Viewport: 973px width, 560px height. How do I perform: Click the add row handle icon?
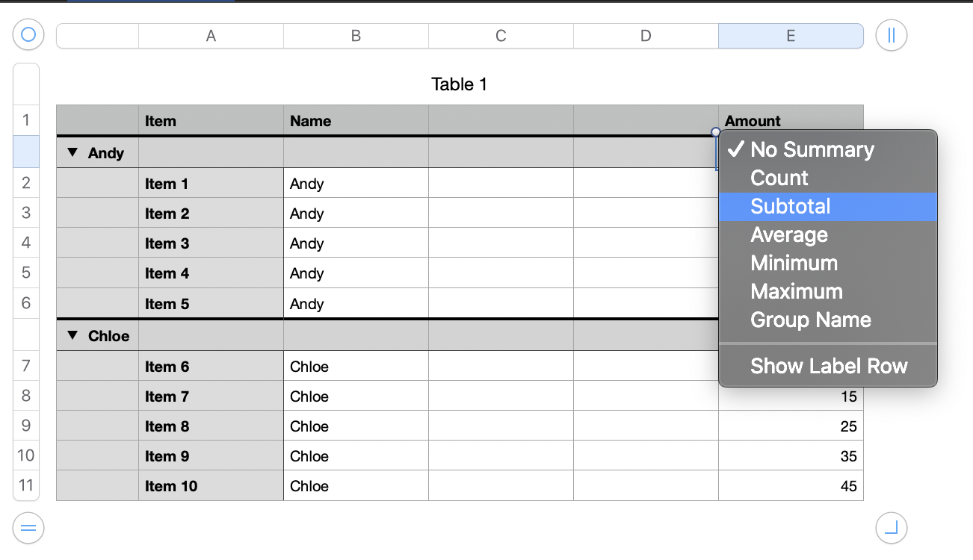click(28, 529)
